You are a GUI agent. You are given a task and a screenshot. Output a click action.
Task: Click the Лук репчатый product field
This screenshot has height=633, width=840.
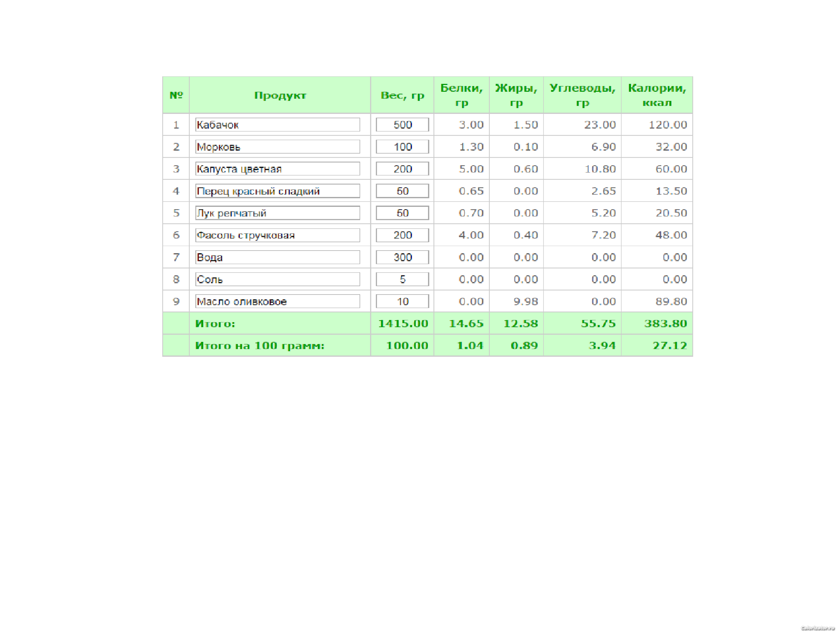click(x=278, y=213)
